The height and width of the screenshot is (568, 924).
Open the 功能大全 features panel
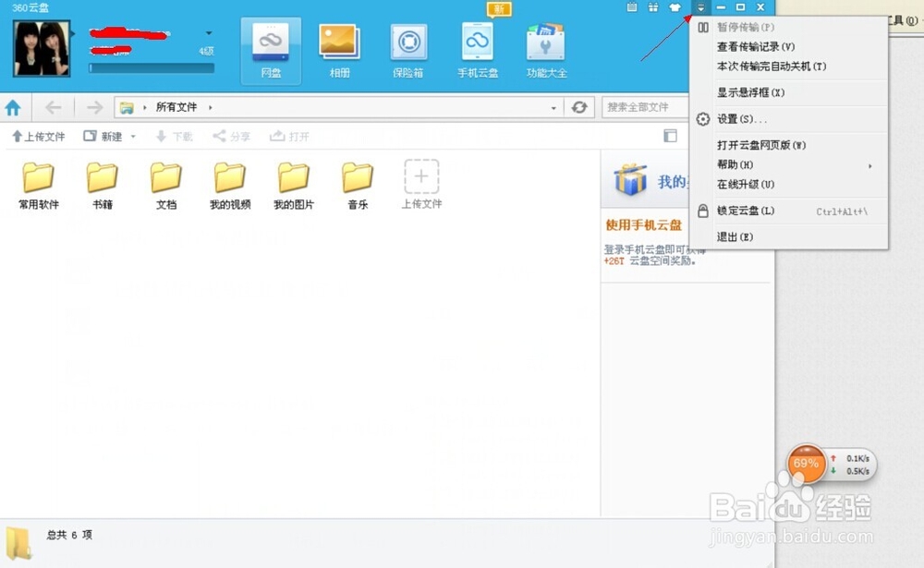click(545, 46)
